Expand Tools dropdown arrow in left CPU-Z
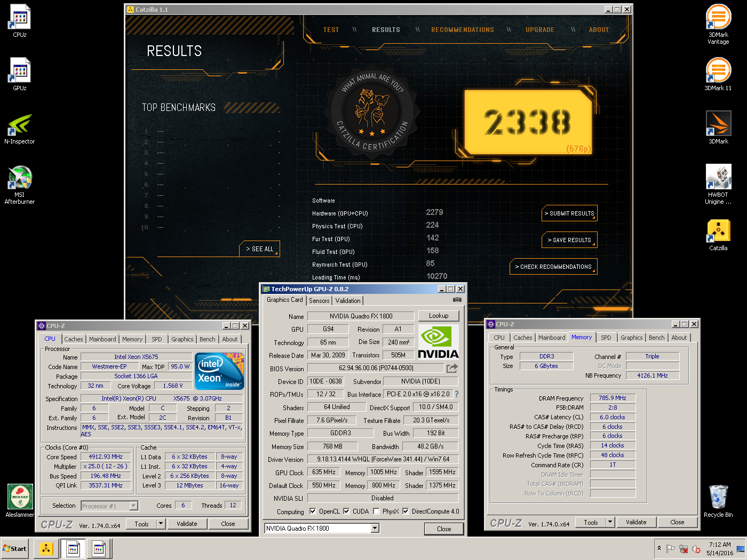 pos(161,524)
